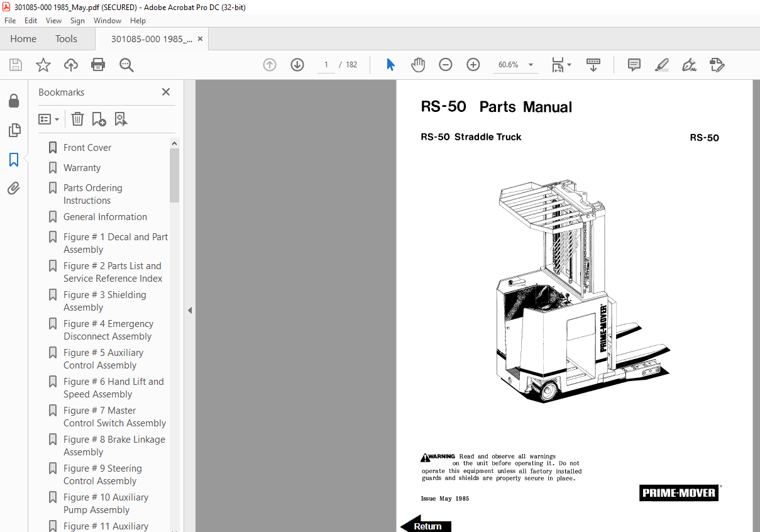Screen dimensions: 760x532
Task: Open Figure # 9 Steering Control Assembly
Action: click(x=102, y=475)
